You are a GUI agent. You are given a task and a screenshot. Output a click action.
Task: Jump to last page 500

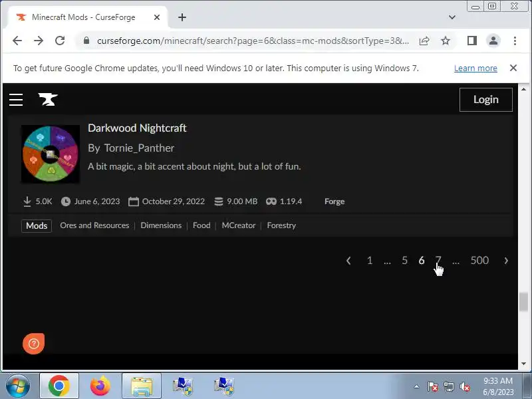[479, 260]
